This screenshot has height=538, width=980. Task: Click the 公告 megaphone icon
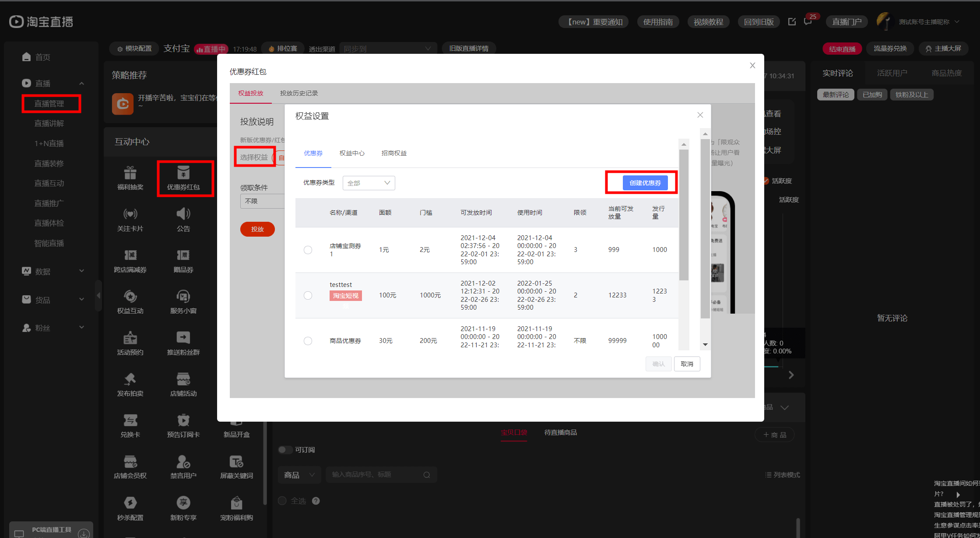[x=183, y=215]
